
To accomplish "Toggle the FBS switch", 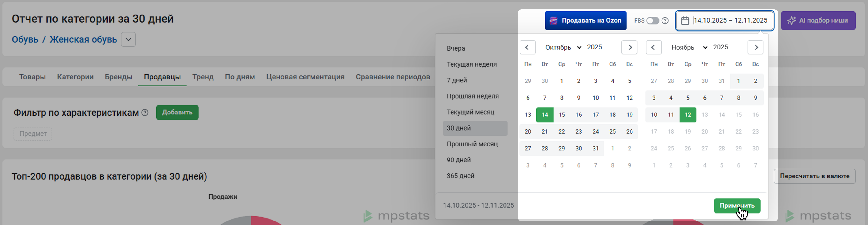I will pos(652,21).
